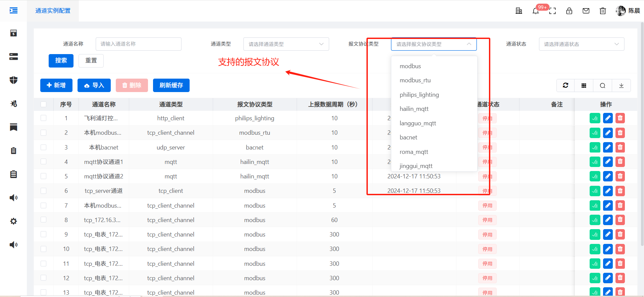
Task: Click red delete icon for row 3
Action: (620, 147)
